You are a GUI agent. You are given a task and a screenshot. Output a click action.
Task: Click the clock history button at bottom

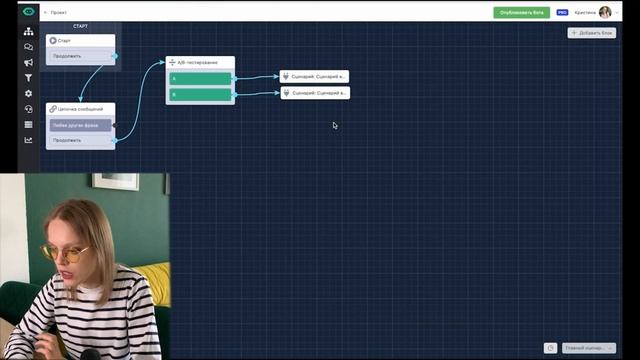tap(550, 348)
